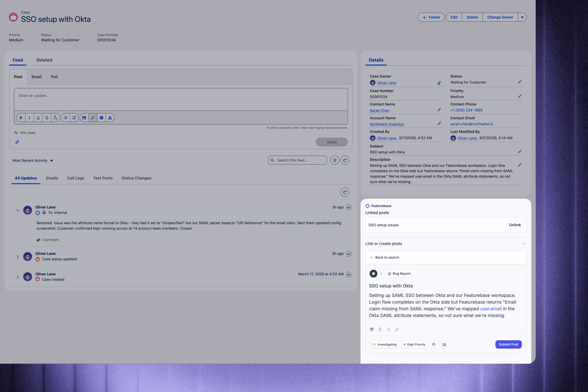Edit the Status field with its pencil icon

pyautogui.click(x=519, y=82)
